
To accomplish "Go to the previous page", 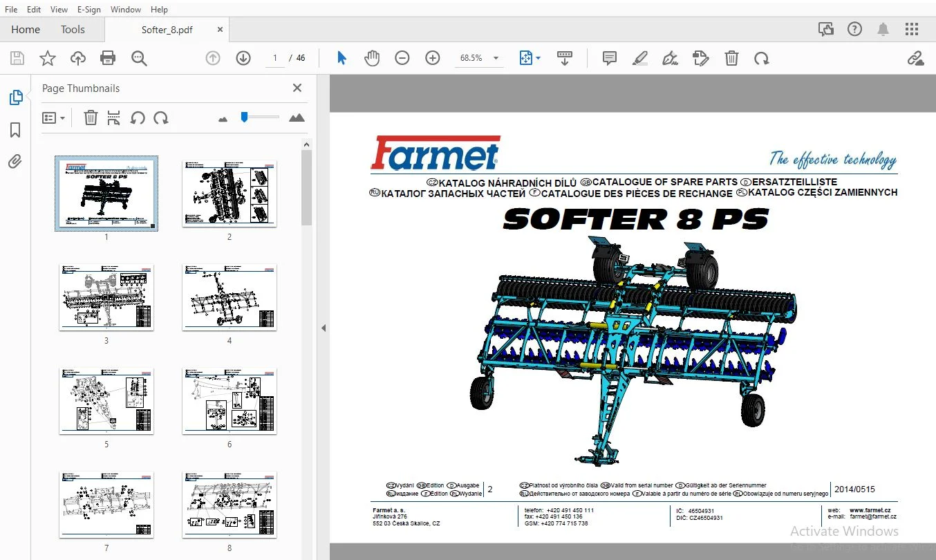I will pos(213,59).
